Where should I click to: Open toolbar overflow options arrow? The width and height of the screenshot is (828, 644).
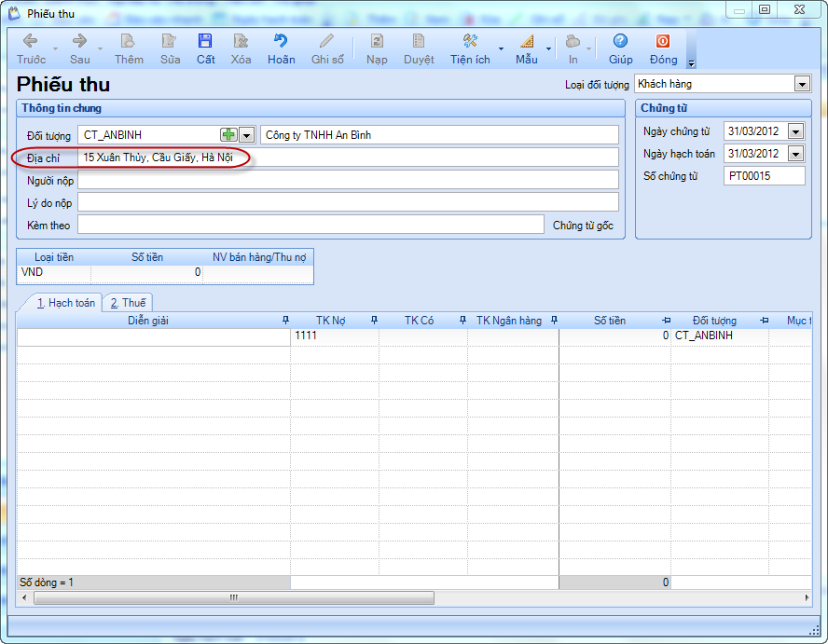691,63
